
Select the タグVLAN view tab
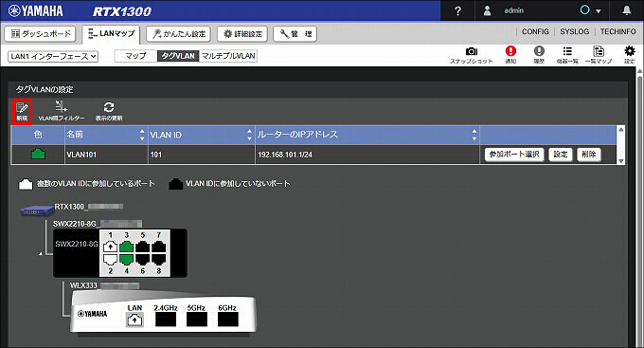(178, 56)
